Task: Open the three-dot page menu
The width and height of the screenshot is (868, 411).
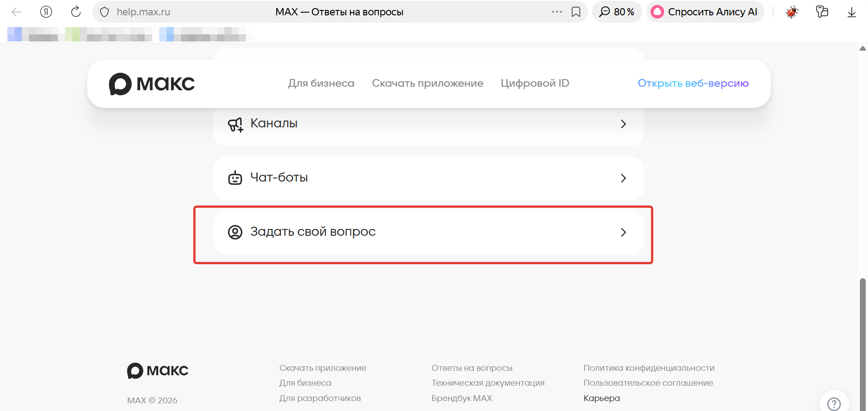Action: 557,12
